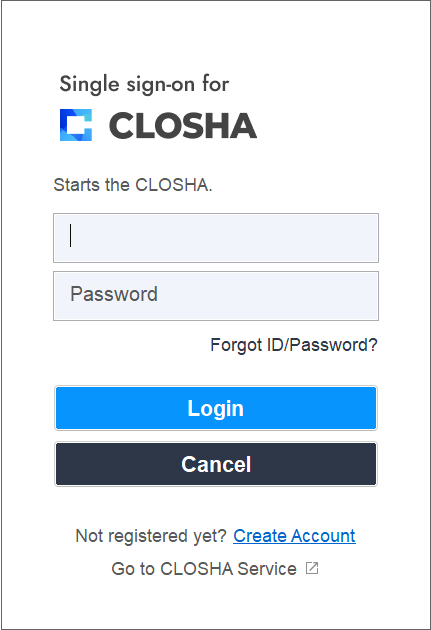Submit sign-on with the Login button
The width and height of the screenshot is (431, 630).
pos(216,408)
